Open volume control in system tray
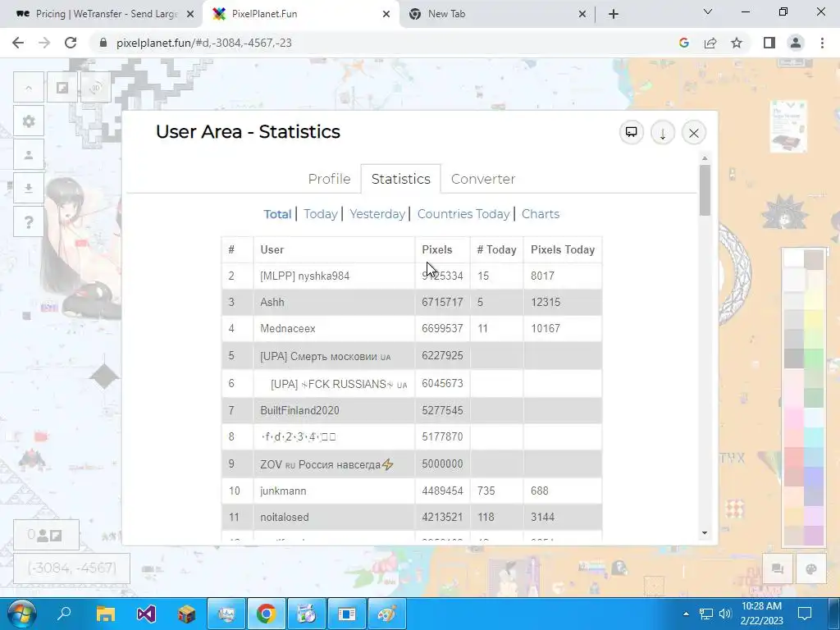This screenshot has height=630, width=840. pyautogui.click(x=725, y=614)
